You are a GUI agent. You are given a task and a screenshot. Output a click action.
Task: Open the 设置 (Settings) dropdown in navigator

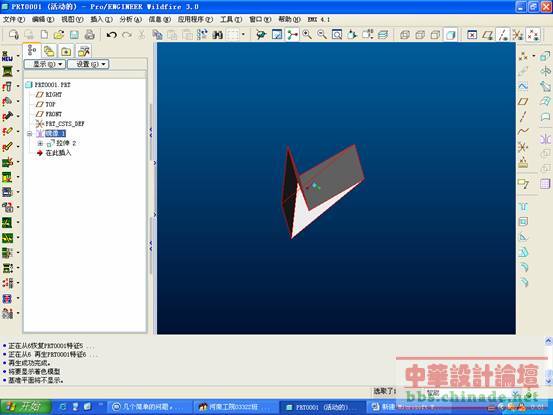click(88, 64)
